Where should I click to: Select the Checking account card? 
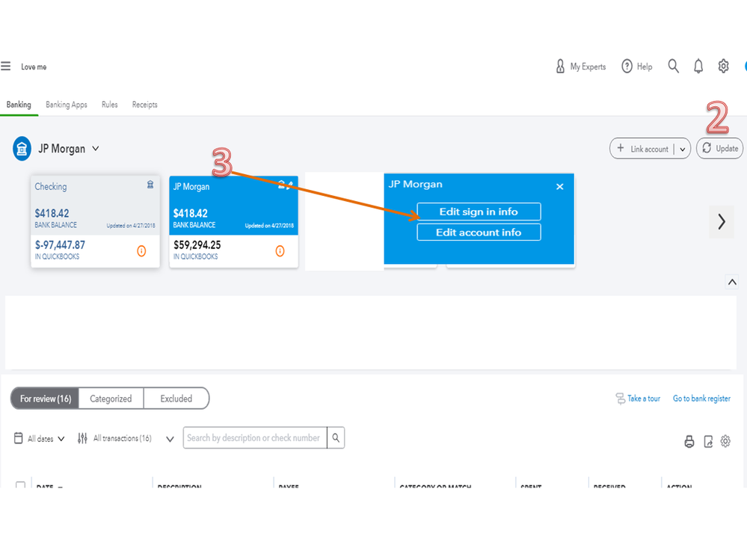pyautogui.click(x=95, y=221)
